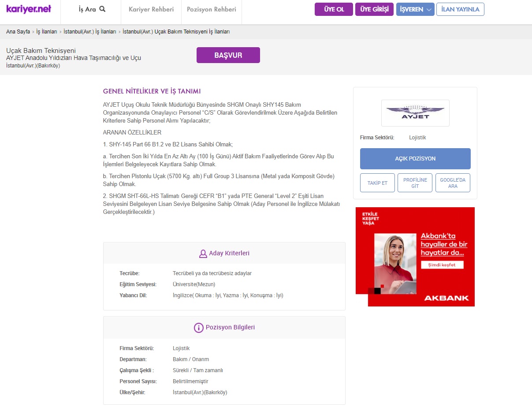Click the Açık Pozisyon button
This screenshot has height=407, width=532.
[415, 159]
